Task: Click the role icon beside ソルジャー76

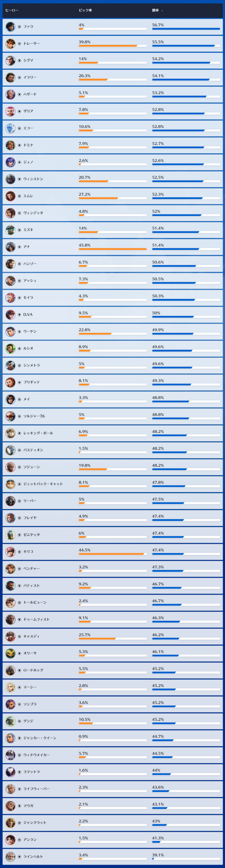Action: pyautogui.click(x=19, y=416)
